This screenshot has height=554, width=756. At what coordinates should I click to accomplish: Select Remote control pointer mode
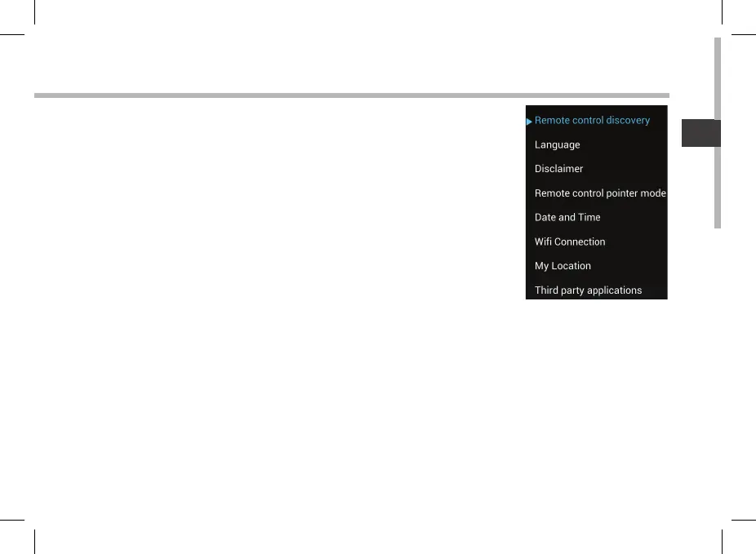600,193
